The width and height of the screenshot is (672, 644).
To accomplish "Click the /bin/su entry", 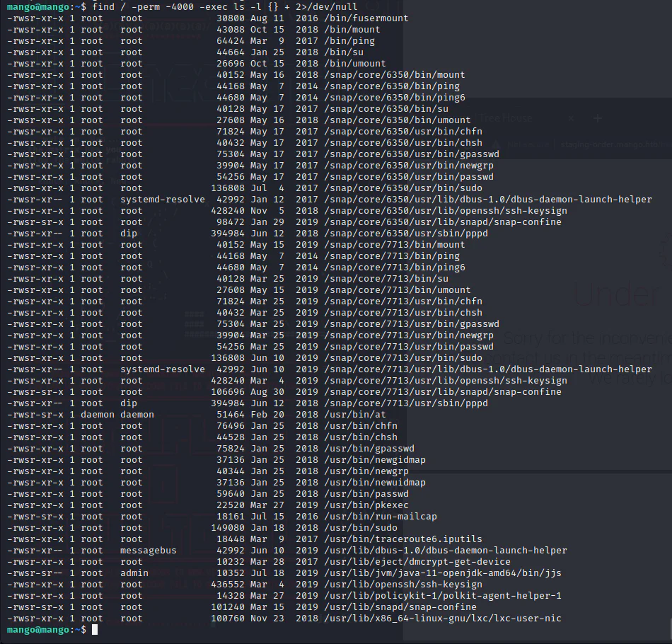I will click(x=344, y=52).
